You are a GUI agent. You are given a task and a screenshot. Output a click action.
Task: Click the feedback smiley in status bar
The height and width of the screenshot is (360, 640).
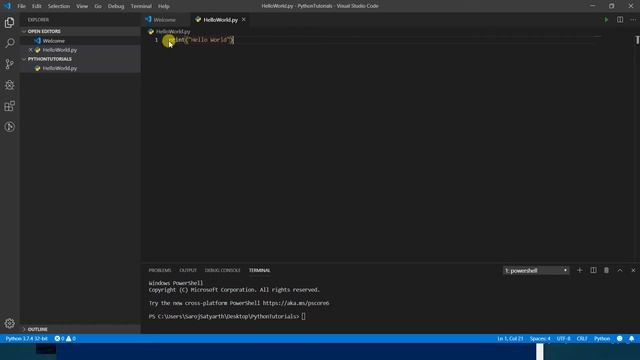(620, 338)
